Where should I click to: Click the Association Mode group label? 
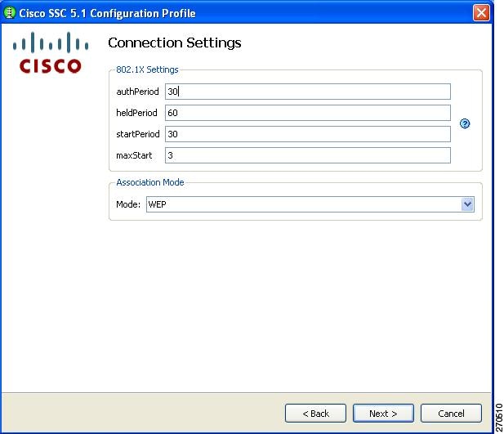coord(150,182)
